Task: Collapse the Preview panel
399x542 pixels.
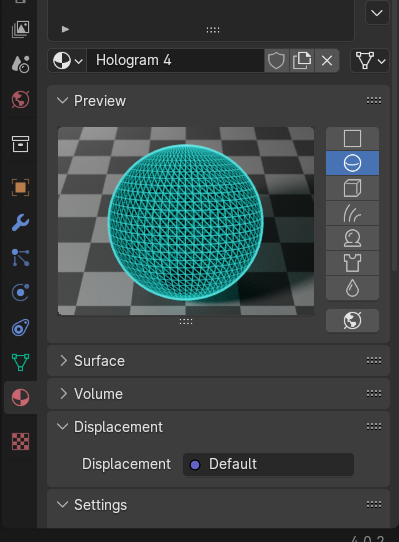Action: 63,101
